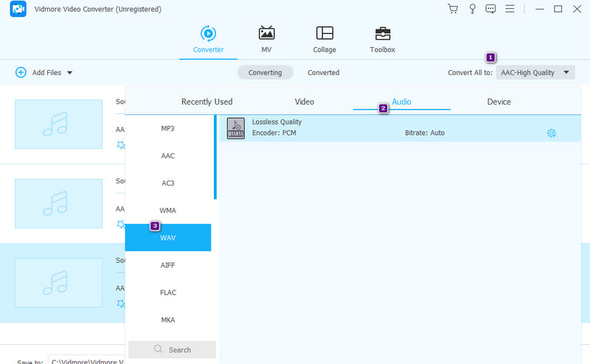Show the Converted list
The width and height of the screenshot is (590, 364).
coord(323,72)
